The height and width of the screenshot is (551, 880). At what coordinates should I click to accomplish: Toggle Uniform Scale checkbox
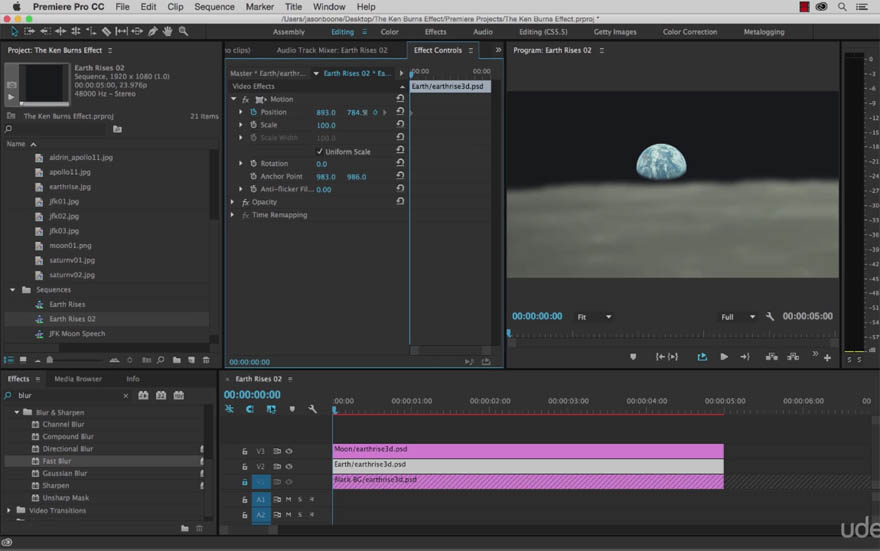coord(319,151)
